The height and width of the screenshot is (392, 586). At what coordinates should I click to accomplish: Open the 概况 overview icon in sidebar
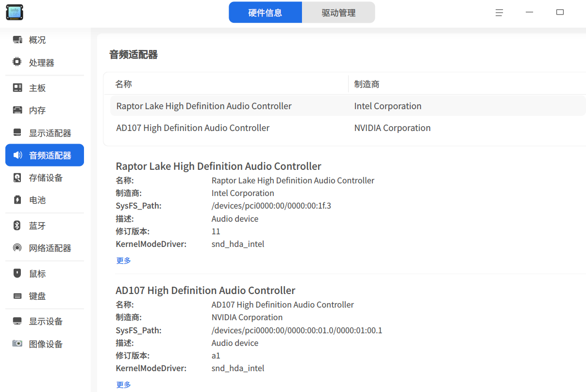(x=17, y=40)
